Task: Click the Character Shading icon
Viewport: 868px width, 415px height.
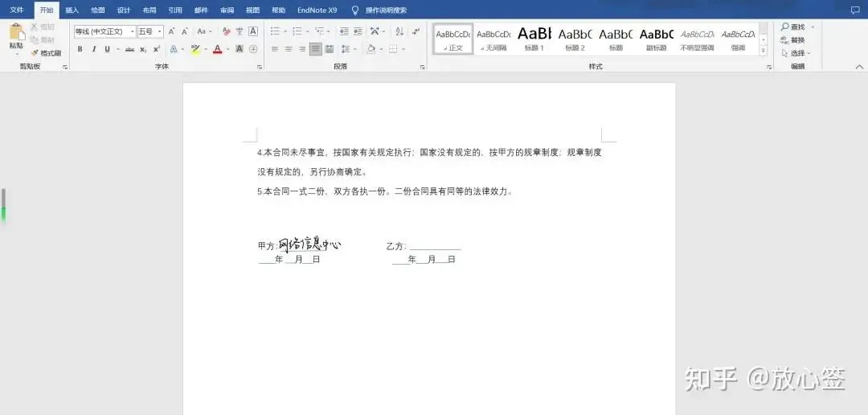Action: (240, 49)
